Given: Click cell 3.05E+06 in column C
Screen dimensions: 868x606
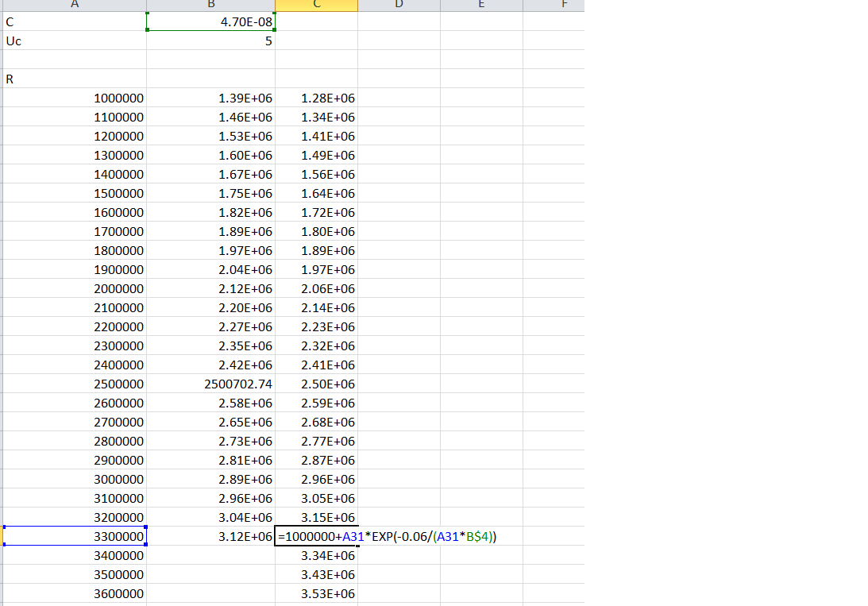Looking at the screenshot, I should pos(316,498).
